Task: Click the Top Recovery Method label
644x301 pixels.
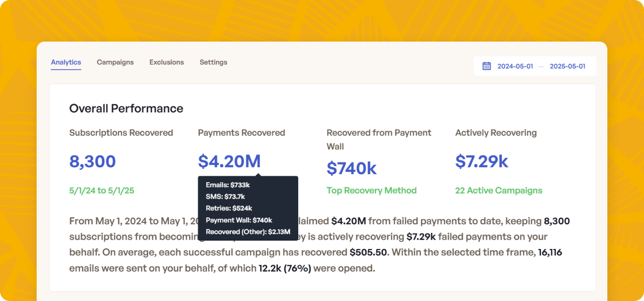Action: coord(372,191)
